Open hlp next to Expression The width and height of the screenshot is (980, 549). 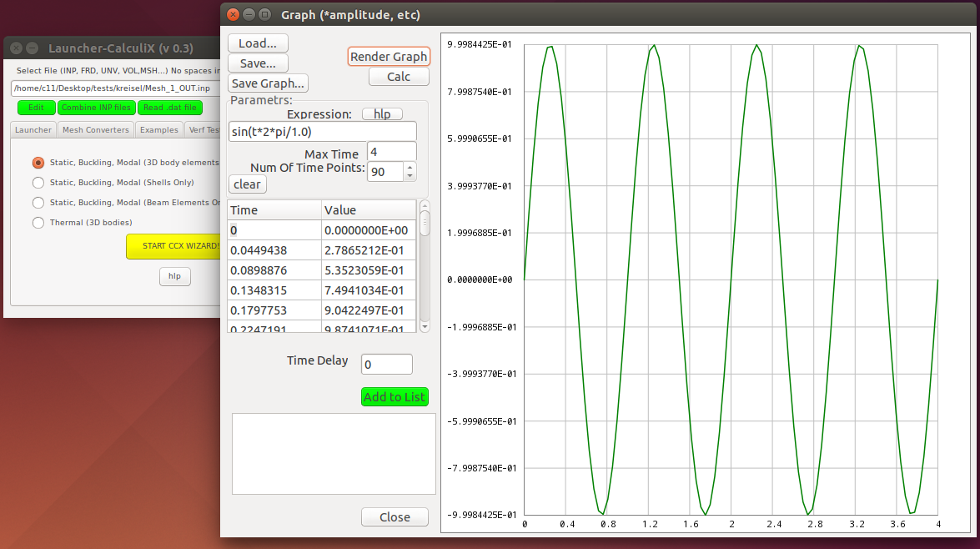click(x=382, y=113)
